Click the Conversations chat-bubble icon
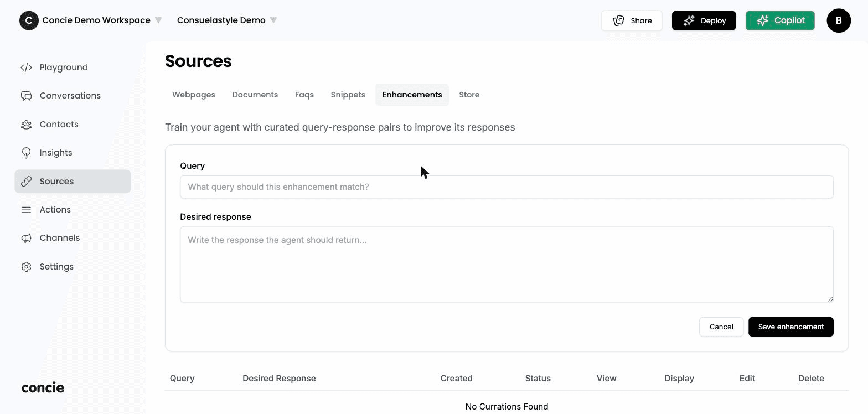 26,96
